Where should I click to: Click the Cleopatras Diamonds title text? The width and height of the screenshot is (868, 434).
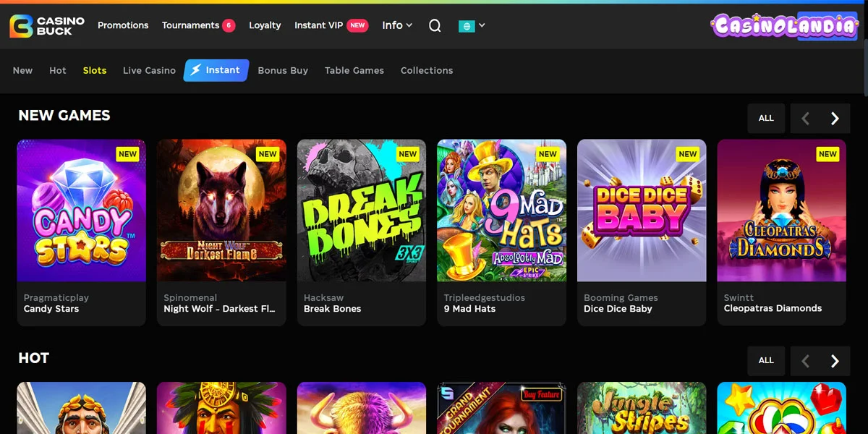click(x=773, y=308)
